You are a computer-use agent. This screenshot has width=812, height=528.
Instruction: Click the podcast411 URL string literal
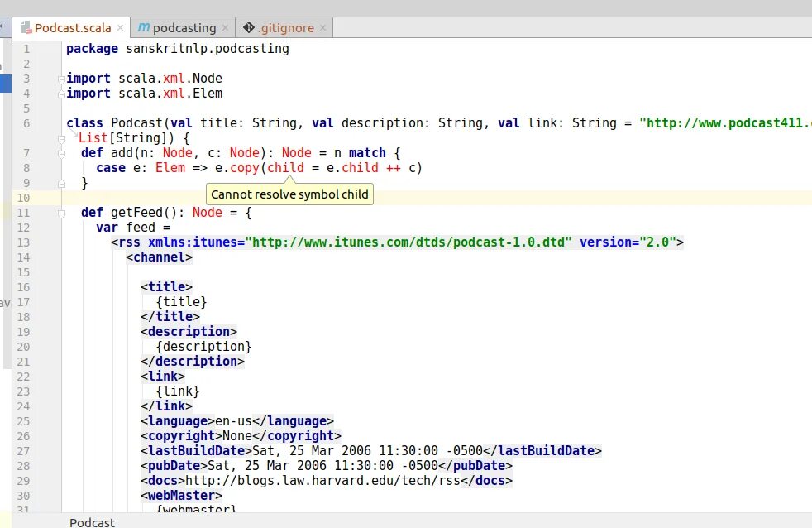point(725,122)
